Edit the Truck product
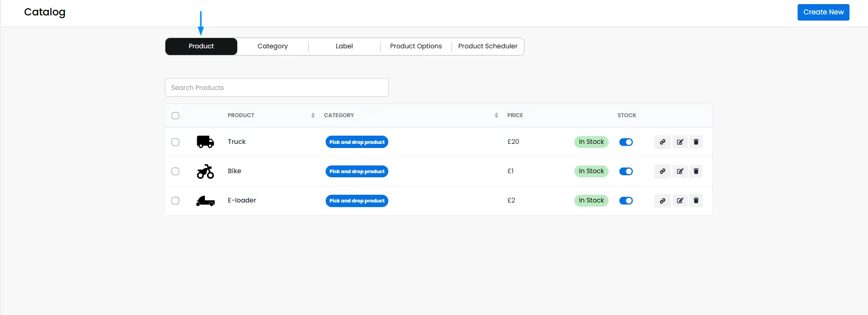The width and height of the screenshot is (868, 315). point(680,142)
